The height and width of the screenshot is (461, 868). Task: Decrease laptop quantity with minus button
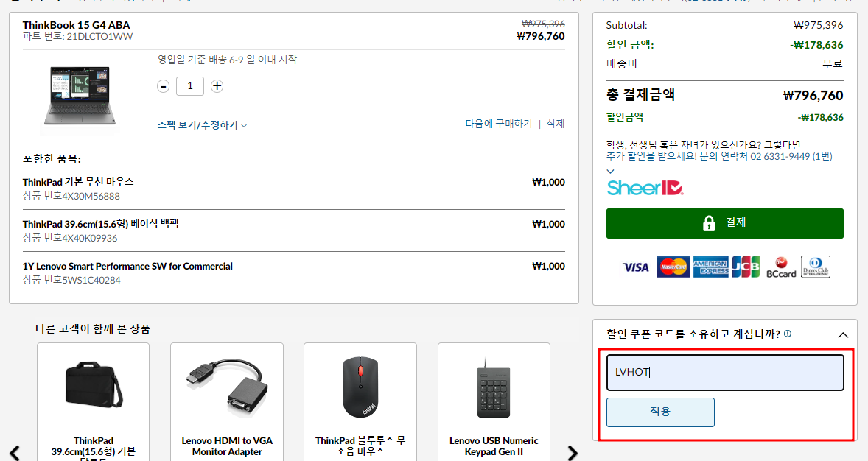pos(163,86)
